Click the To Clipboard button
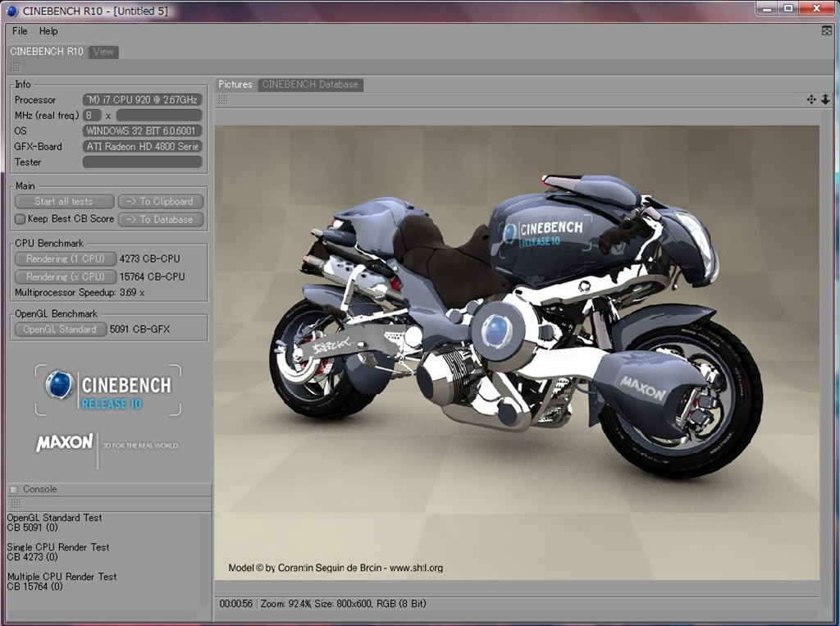 (161, 201)
